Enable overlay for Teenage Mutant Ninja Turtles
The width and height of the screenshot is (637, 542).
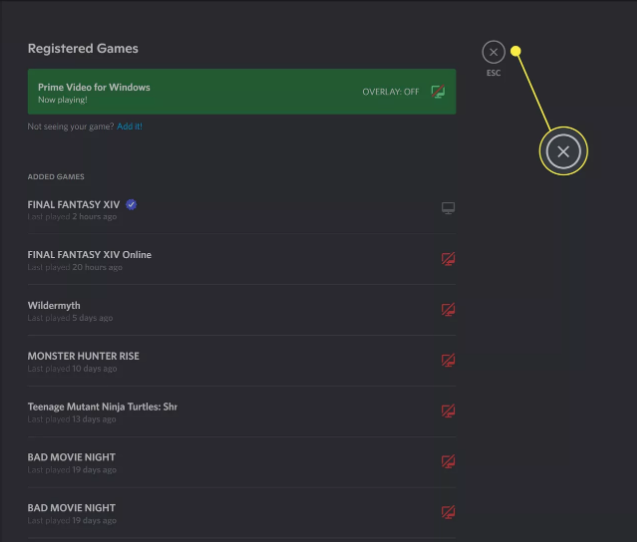448,411
